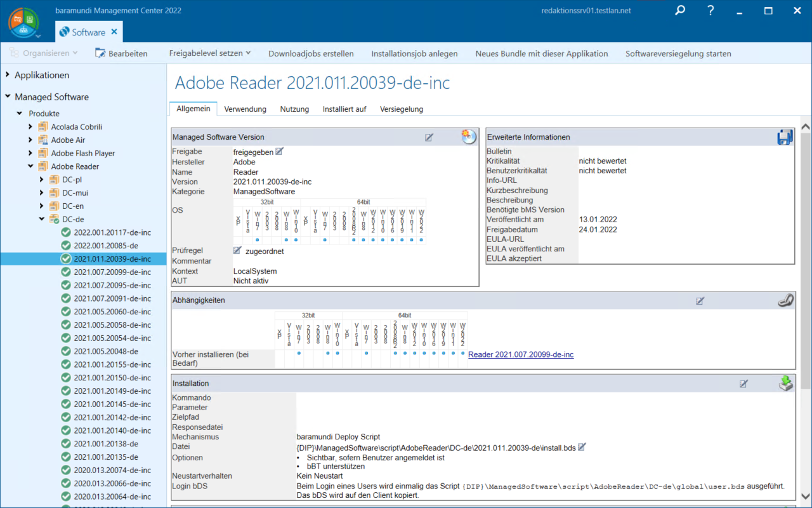This screenshot has width=812, height=508.
Task: Click edit pencil icon in Abhängigkeiten header
Action: pos(700,300)
